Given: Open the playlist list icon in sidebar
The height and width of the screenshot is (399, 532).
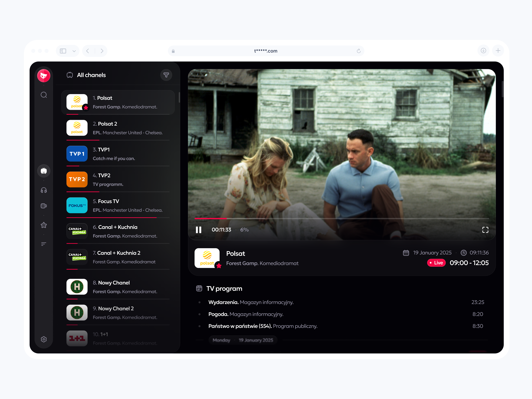Looking at the screenshot, I should pyautogui.click(x=44, y=244).
